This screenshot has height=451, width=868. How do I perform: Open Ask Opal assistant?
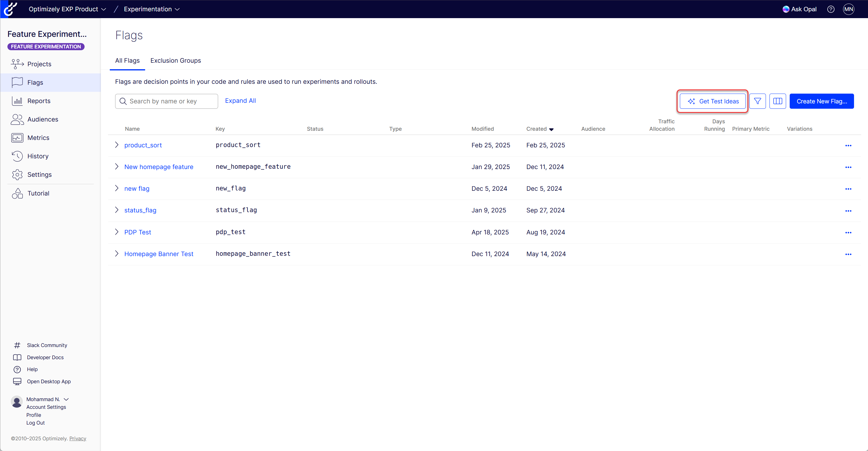(799, 9)
